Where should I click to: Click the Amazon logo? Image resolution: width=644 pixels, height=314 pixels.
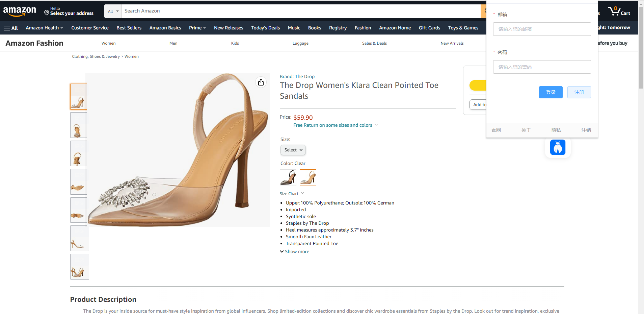(x=20, y=11)
